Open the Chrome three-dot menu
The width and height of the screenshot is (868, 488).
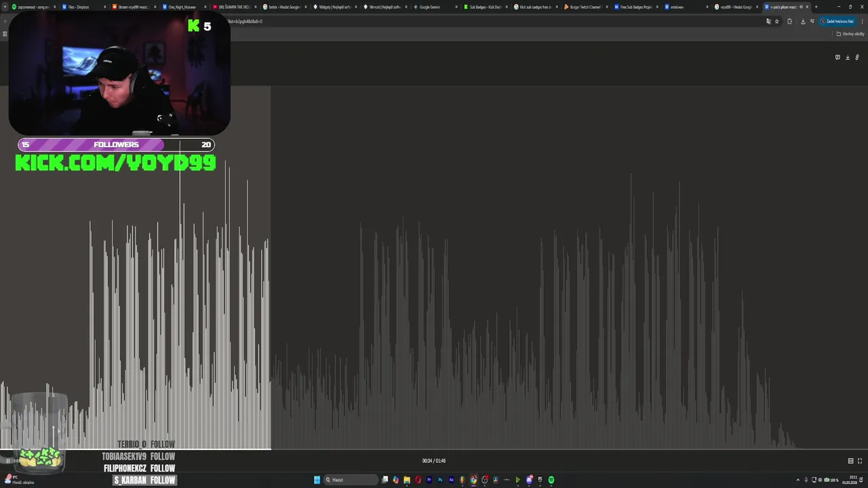point(862,21)
